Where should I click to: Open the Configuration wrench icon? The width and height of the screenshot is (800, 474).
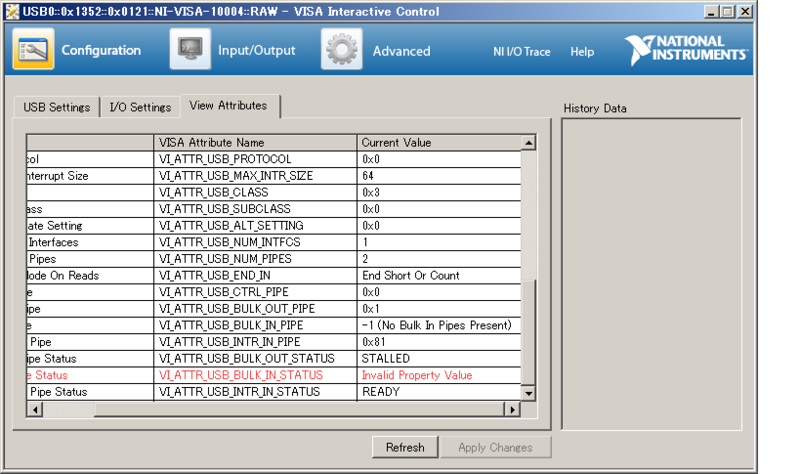33,48
